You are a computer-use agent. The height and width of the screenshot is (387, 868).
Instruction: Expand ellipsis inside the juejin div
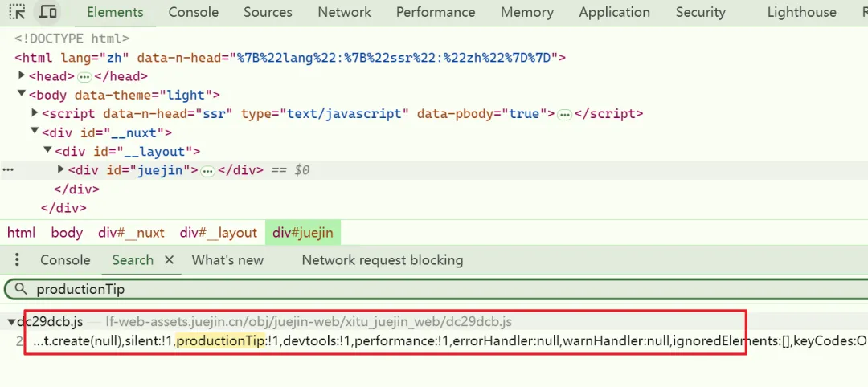tap(207, 171)
